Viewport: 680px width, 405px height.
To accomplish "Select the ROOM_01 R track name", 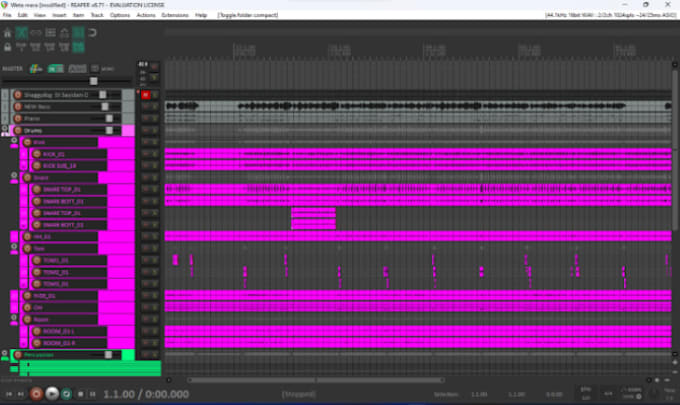I will tap(59, 343).
